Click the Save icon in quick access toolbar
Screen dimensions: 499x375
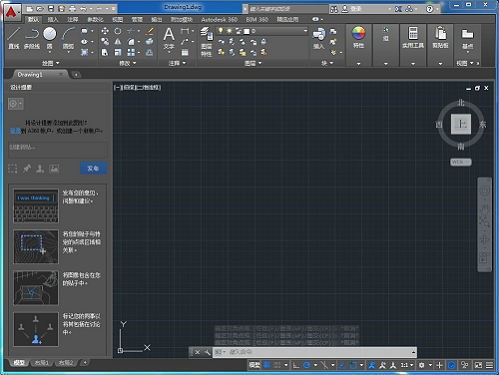(51, 9)
